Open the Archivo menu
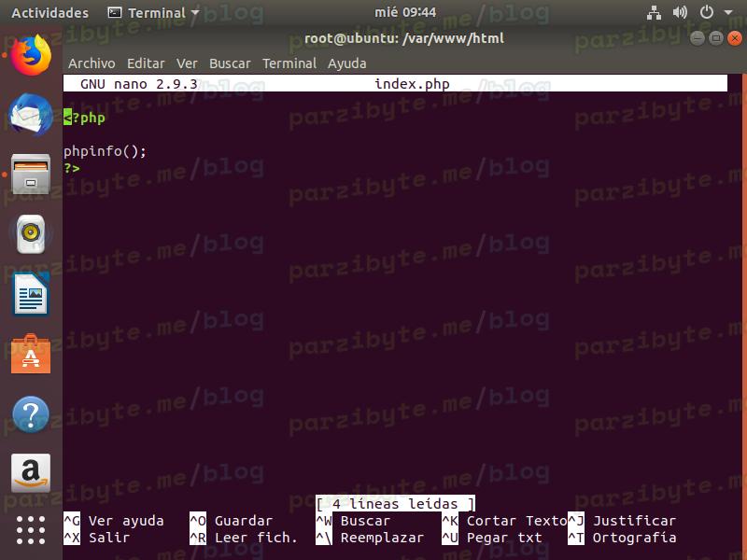 click(92, 63)
